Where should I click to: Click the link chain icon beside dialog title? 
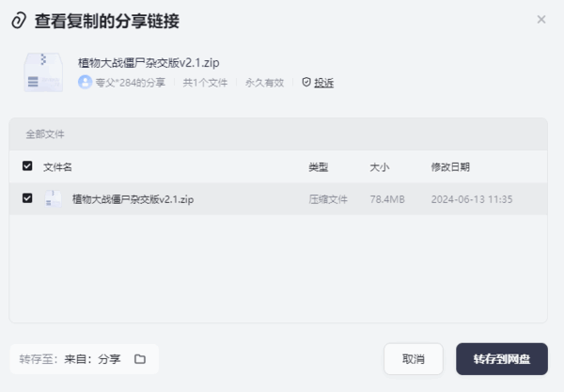click(19, 21)
